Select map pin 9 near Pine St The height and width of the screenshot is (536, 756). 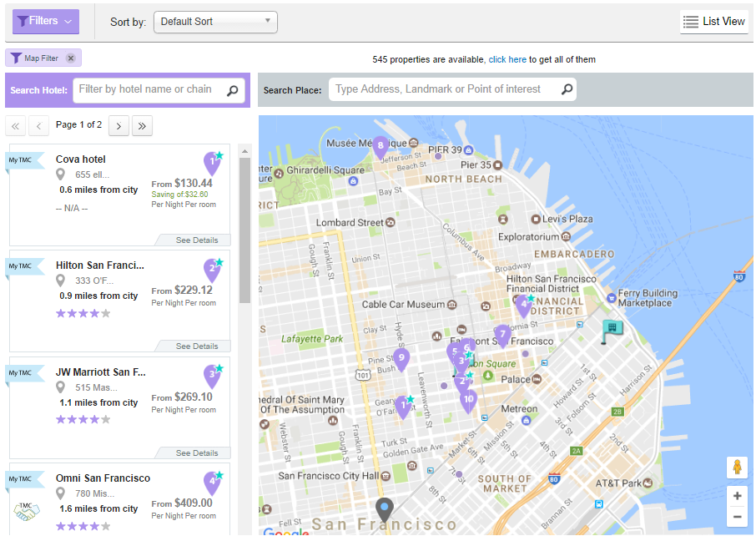[x=401, y=360]
